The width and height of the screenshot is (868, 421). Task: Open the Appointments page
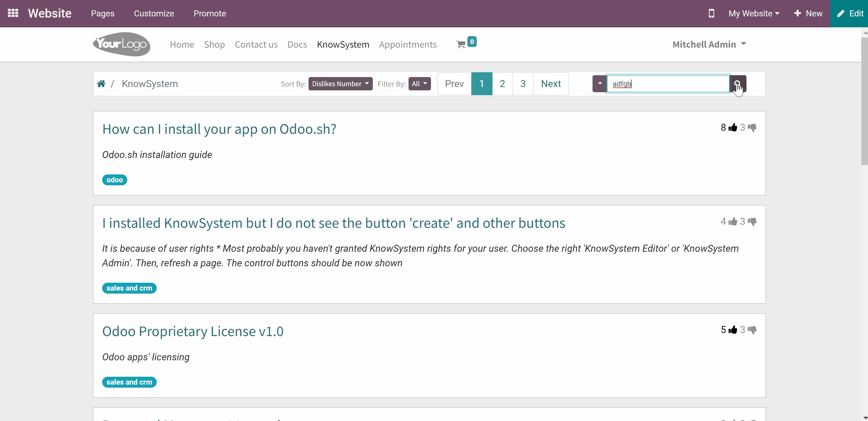tap(408, 44)
